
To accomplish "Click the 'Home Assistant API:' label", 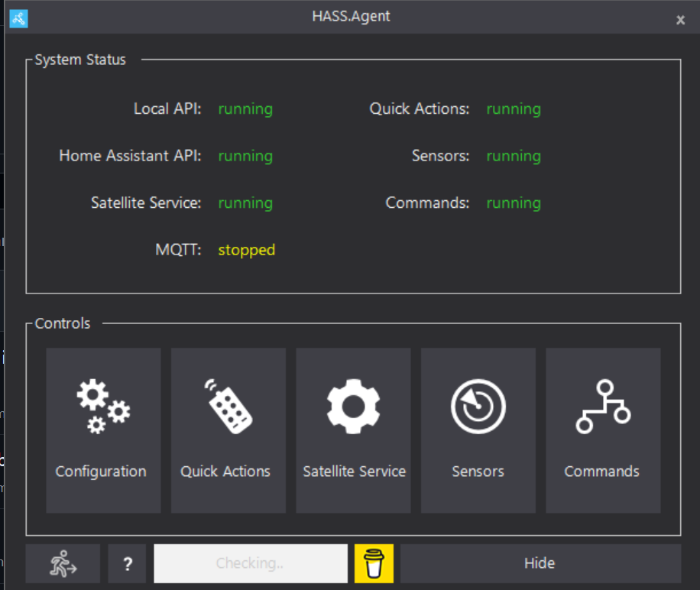I will pyautogui.click(x=130, y=155).
